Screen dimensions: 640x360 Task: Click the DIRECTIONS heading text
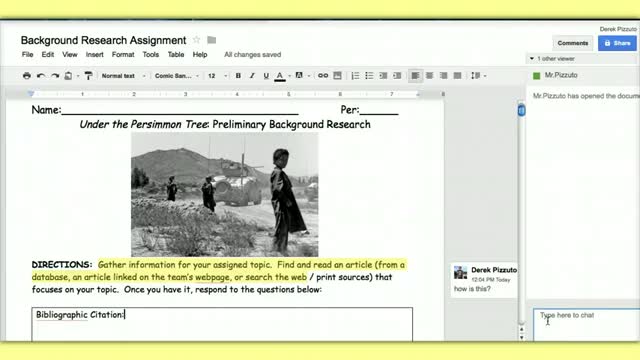[x=62, y=264]
